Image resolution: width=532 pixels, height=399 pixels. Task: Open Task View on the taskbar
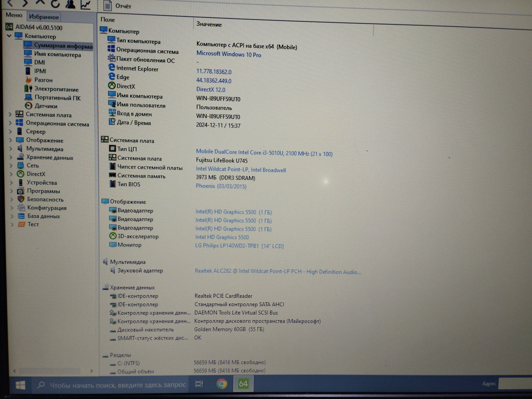(199, 384)
